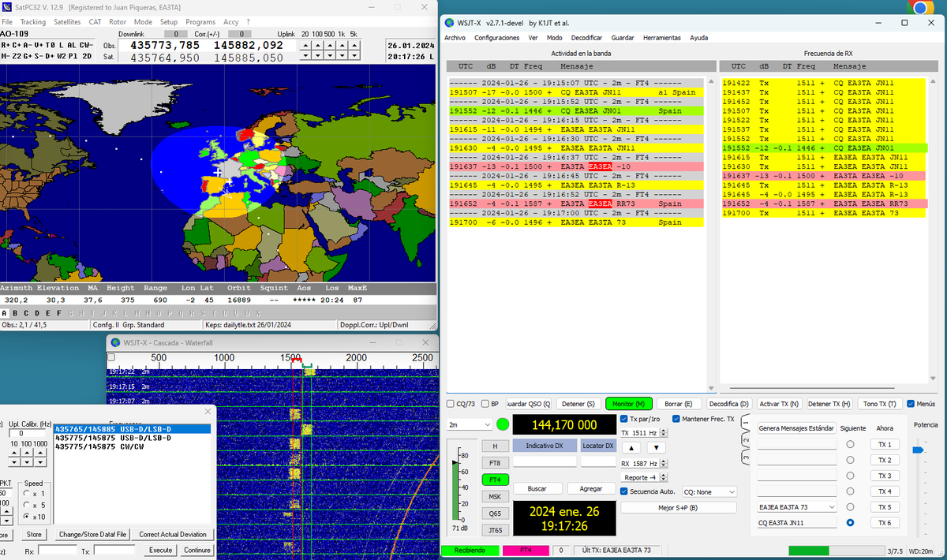Click the AL control in SatPC32
947x560 pixels.
[x=72, y=45]
